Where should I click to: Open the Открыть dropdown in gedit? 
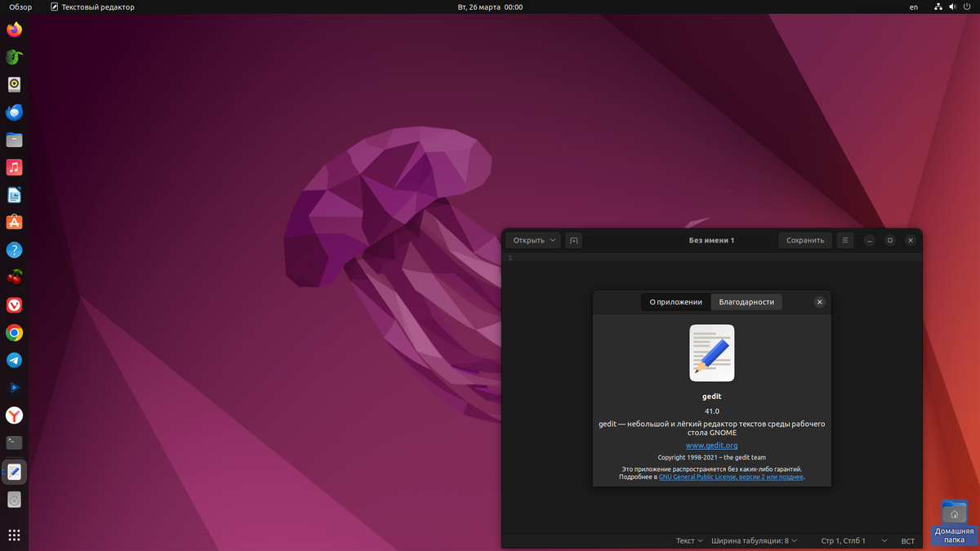tap(532, 240)
